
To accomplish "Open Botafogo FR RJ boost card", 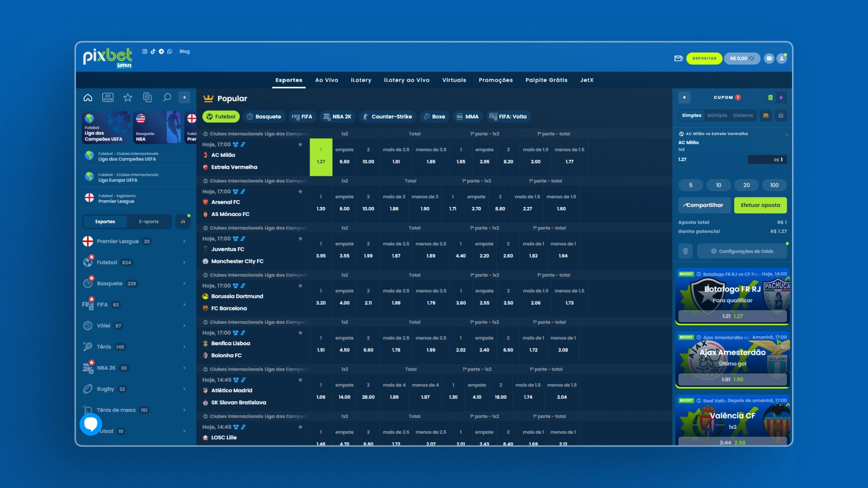I will [x=732, y=297].
